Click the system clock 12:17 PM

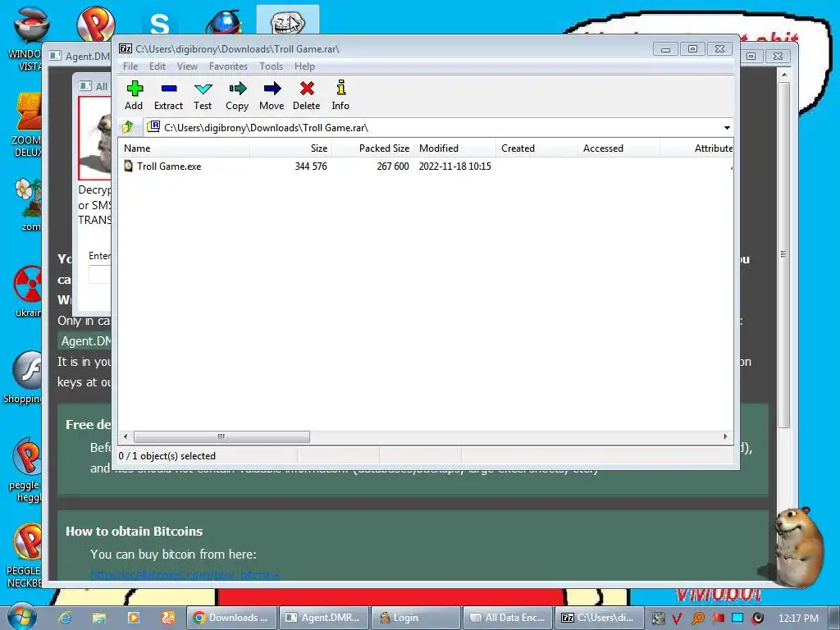click(798, 618)
